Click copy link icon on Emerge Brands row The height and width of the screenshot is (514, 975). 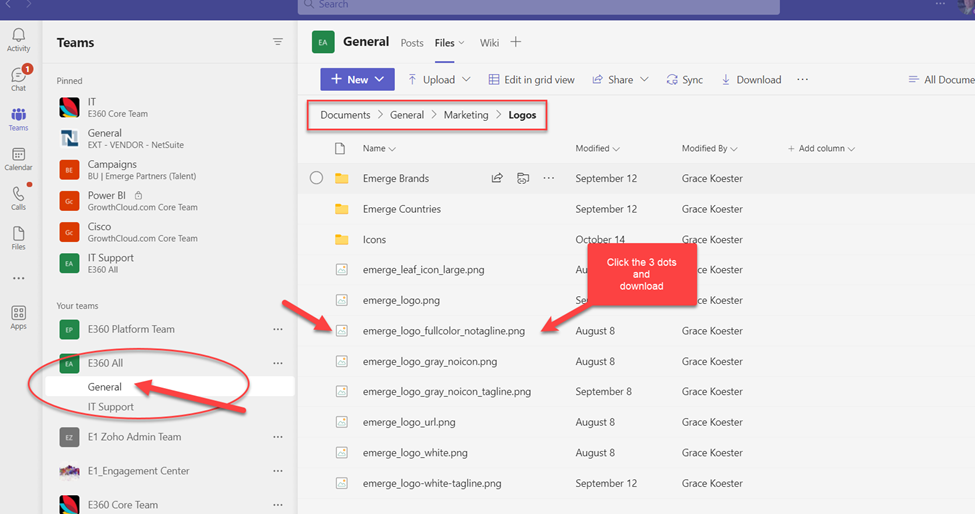point(523,178)
